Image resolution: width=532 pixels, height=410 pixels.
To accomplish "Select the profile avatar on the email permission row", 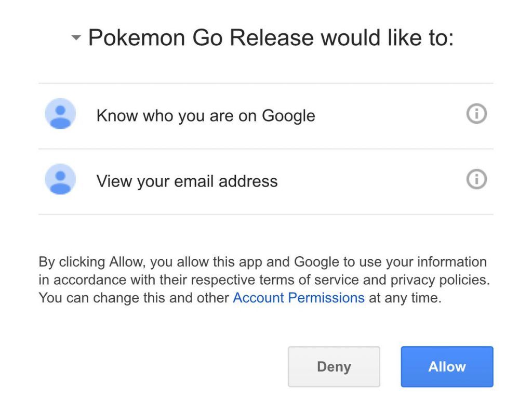I will pos(60,179).
